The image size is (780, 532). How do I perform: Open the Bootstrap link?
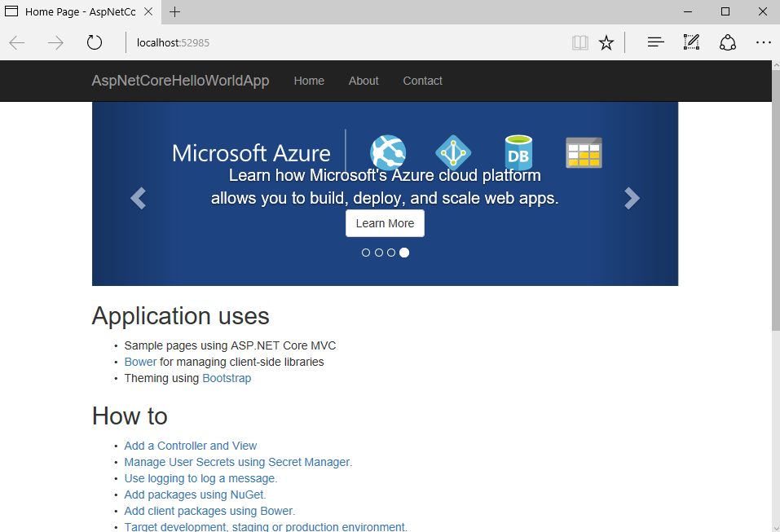click(x=227, y=378)
